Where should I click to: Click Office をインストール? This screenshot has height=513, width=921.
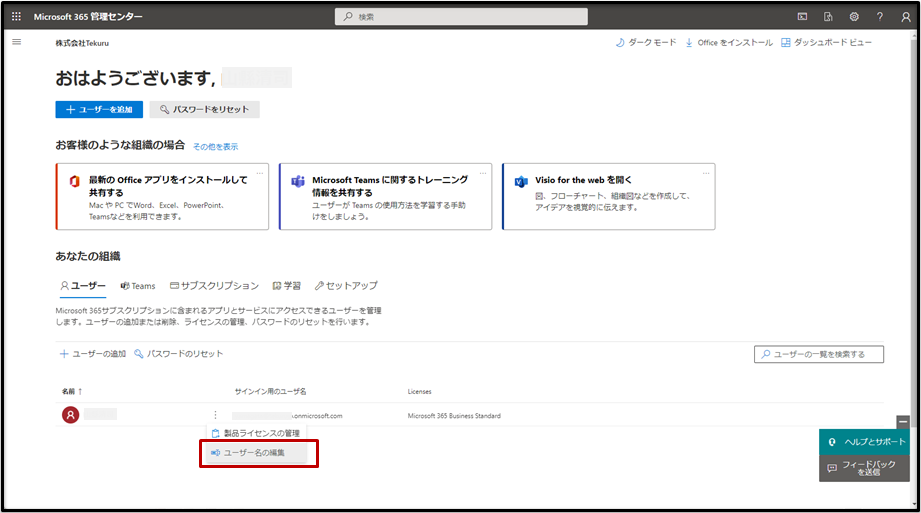(728, 42)
